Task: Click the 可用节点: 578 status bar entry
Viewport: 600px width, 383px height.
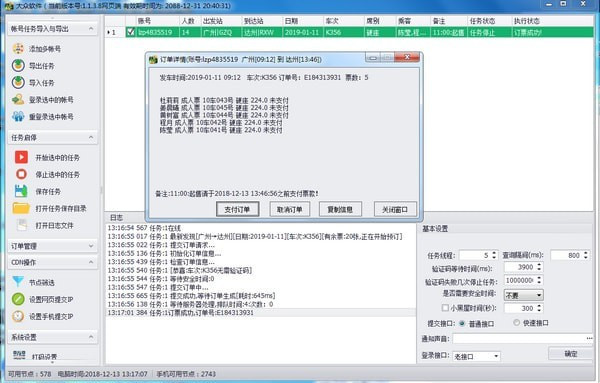Action: point(30,374)
